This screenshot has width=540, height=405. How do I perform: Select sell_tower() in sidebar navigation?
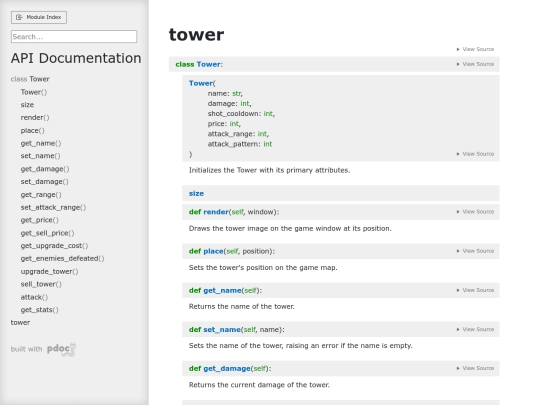[x=41, y=284]
